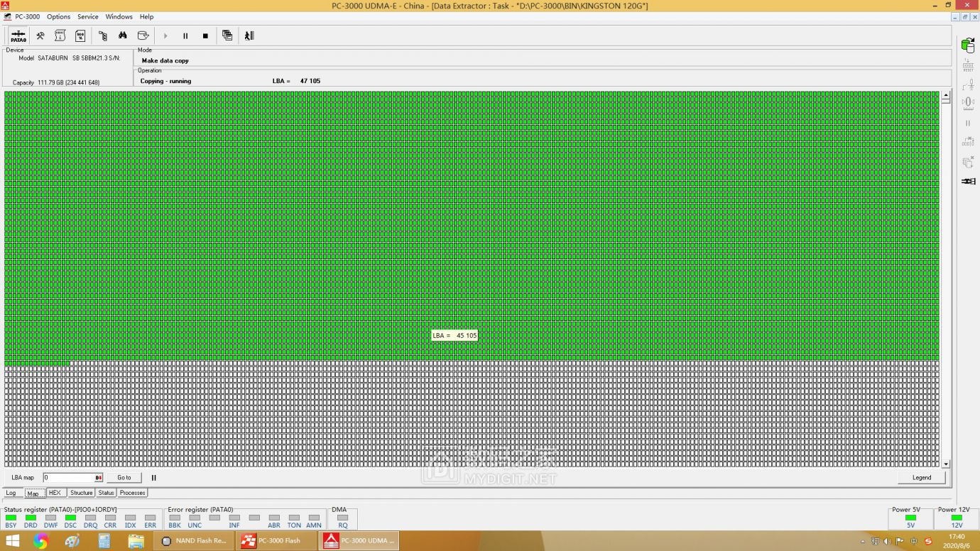Open the Service menu
This screenshot has height=551, width=980.
88,16
